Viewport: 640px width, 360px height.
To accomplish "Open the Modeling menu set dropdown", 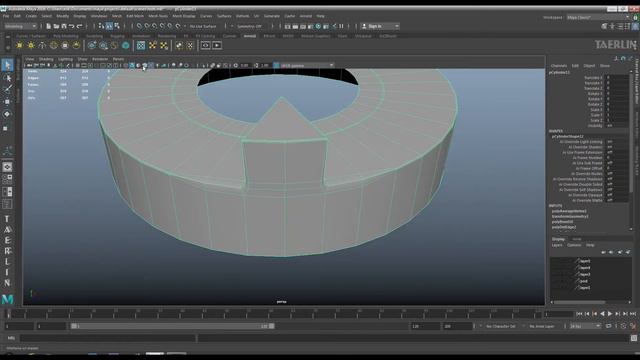I will 20,26.
